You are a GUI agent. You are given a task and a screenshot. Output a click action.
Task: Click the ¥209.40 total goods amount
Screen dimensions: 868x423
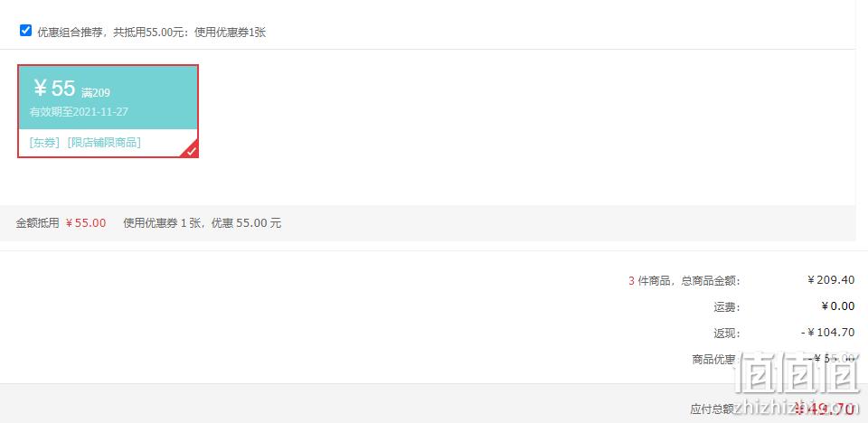[831, 279]
